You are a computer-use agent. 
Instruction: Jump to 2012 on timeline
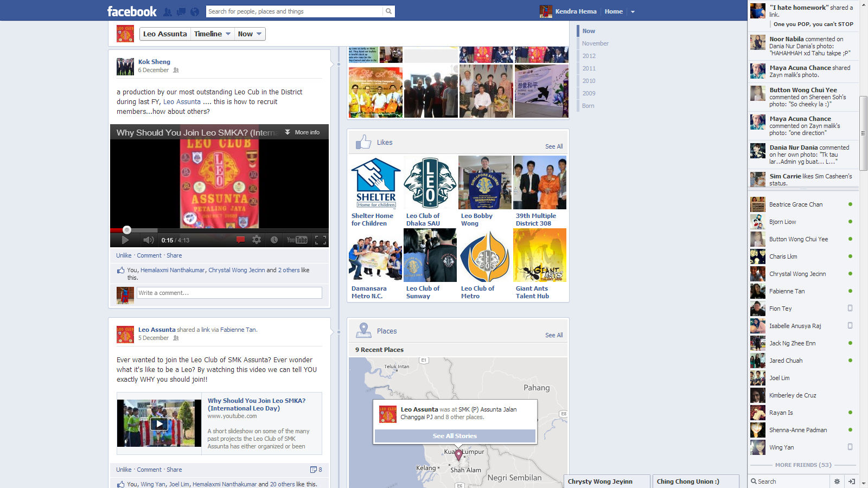[589, 56]
